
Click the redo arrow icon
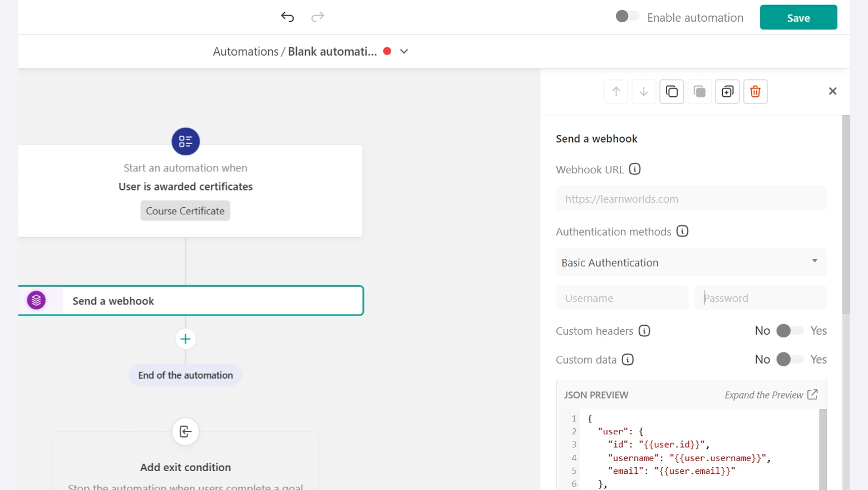318,17
